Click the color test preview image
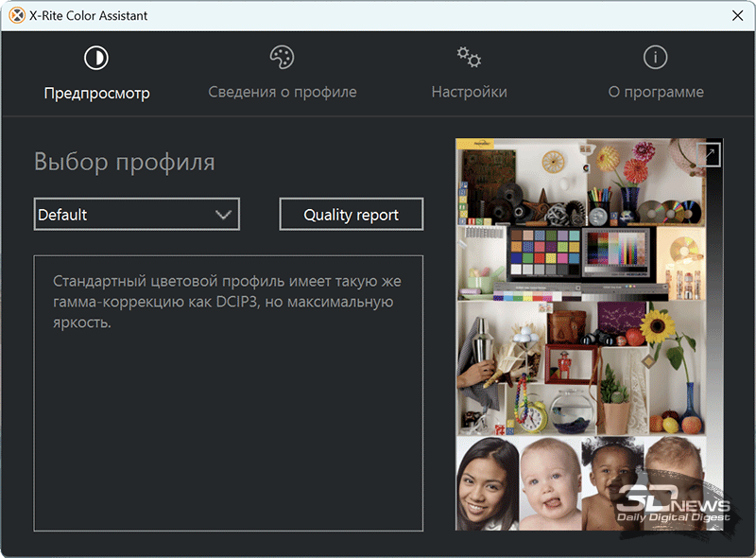This screenshot has height=558, width=756. (589, 335)
